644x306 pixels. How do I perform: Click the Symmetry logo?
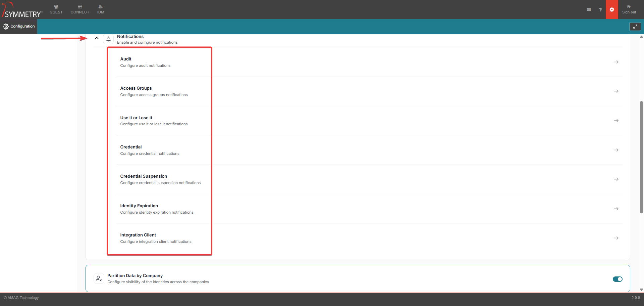22,10
